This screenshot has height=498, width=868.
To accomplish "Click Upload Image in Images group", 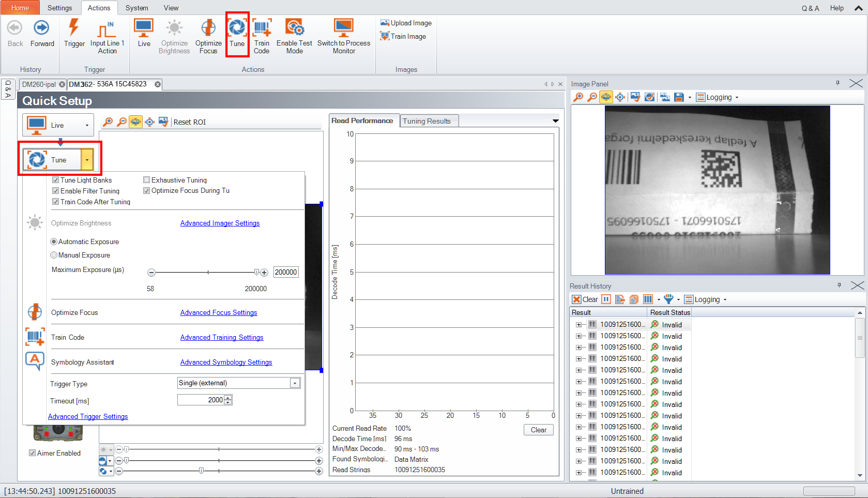I will [406, 23].
